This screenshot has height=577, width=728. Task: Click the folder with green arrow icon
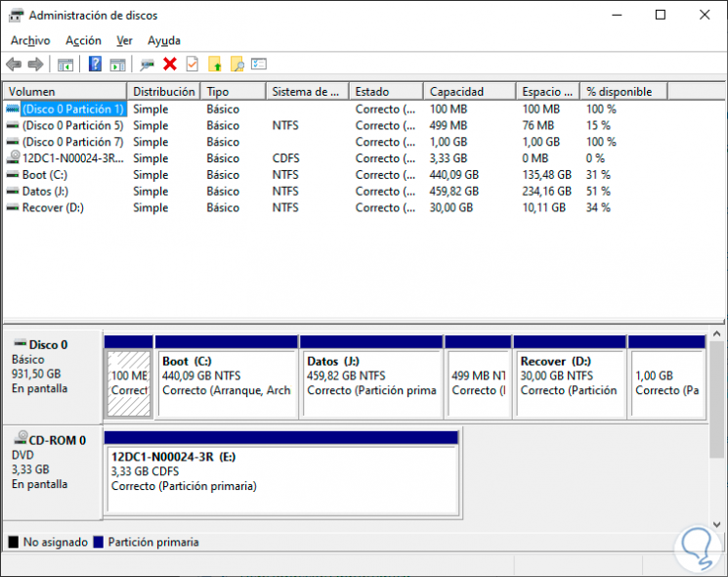pyautogui.click(x=215, y=65)
